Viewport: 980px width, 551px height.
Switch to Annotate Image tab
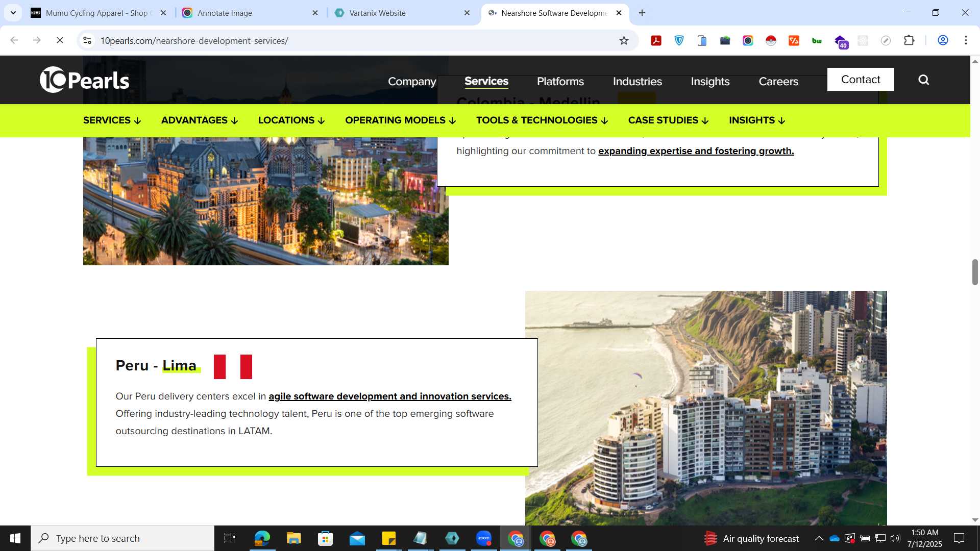point(250,13)
